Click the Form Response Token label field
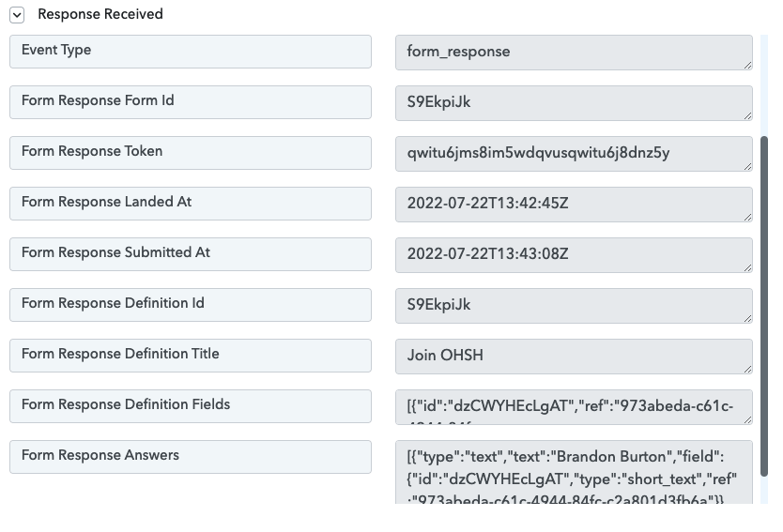783x532 pixels. pyautogui.click(x=191, y=153)
